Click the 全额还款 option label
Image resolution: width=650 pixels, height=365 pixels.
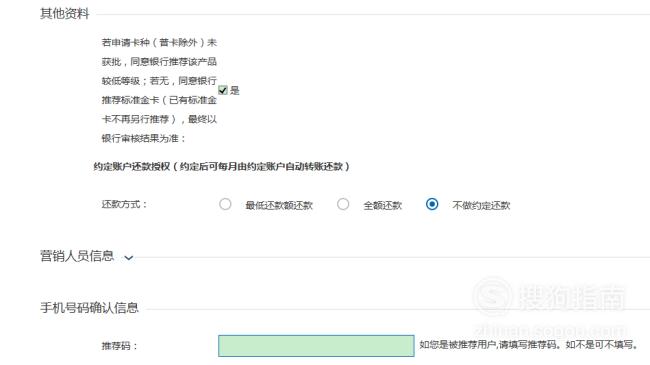pos(383,205)
